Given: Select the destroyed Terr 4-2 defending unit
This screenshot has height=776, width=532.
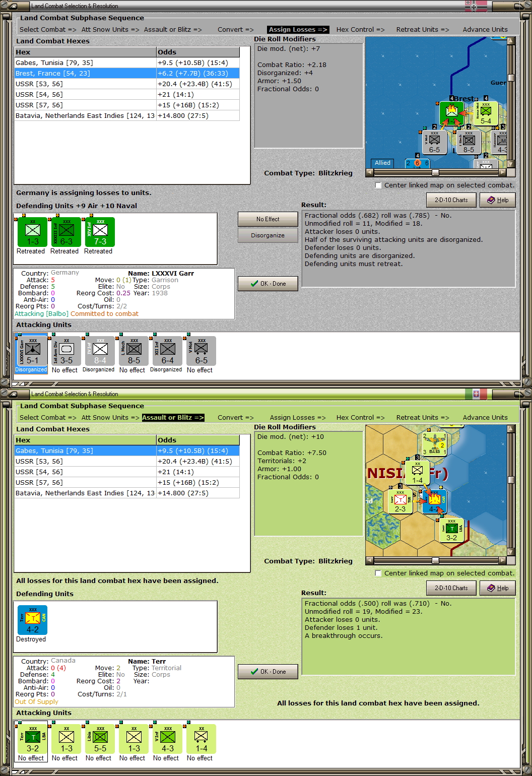Looking at the screenshot, I should 33,620.
